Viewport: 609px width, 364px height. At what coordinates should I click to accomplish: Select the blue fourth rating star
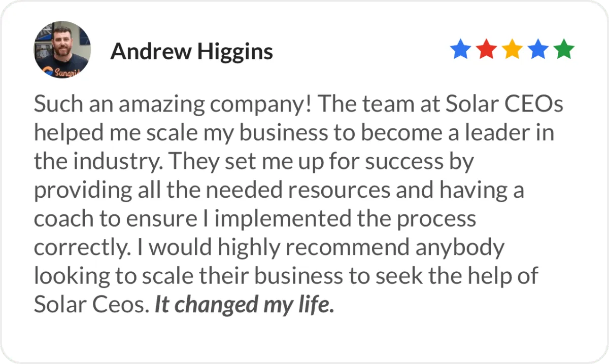click(x=538, y=50)
